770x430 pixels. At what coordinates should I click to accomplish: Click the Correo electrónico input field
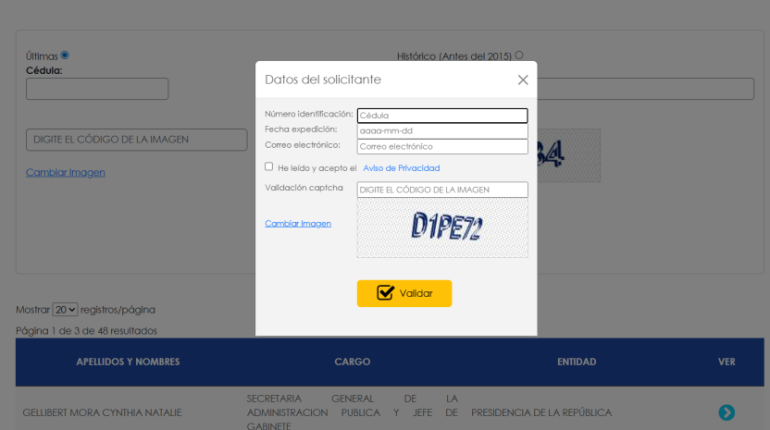pyautogui.click(x=442, y=147)
